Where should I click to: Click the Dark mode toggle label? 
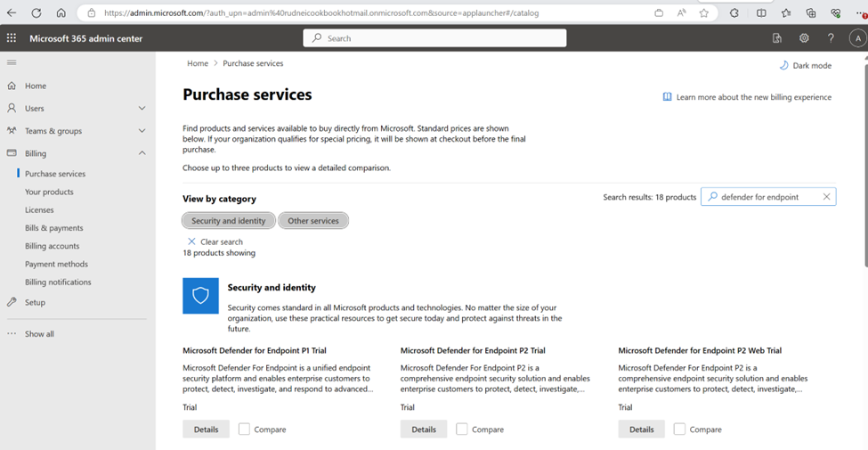click(x=812, y=65)
